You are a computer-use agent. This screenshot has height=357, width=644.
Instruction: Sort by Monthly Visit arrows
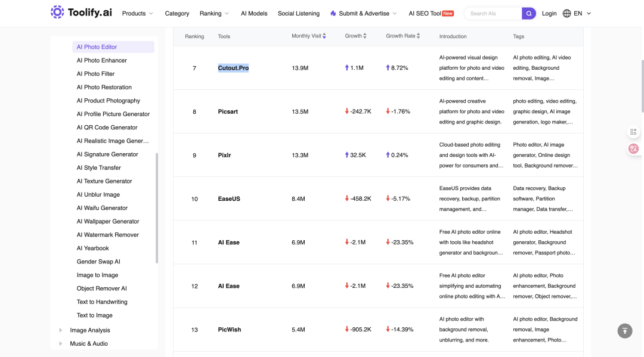pyautogui.click(x=324, y=36)
